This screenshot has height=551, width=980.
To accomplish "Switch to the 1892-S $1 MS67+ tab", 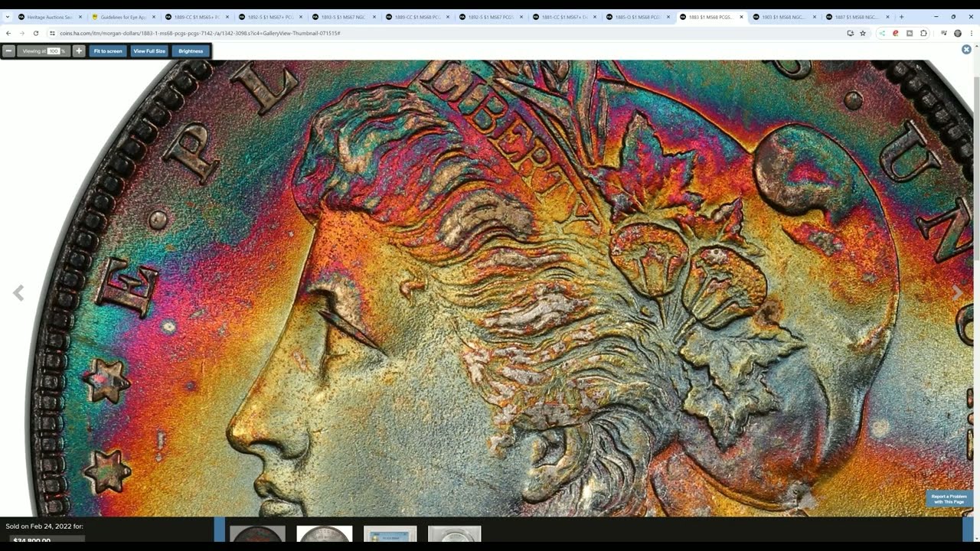I will pos(269,17).
